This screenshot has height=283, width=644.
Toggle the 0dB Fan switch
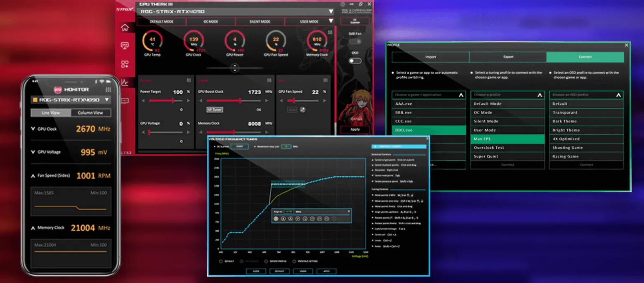[355, 42]
